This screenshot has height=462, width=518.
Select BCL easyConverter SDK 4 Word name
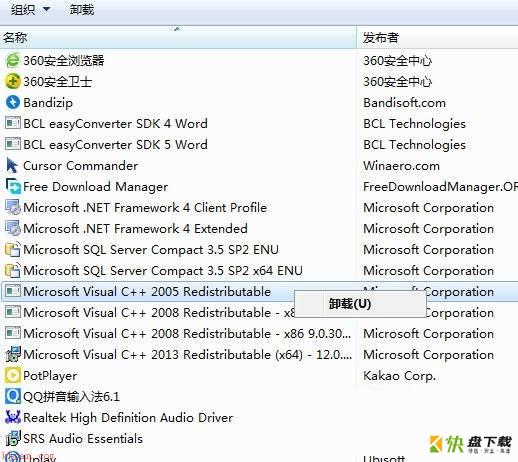(115, 124)
